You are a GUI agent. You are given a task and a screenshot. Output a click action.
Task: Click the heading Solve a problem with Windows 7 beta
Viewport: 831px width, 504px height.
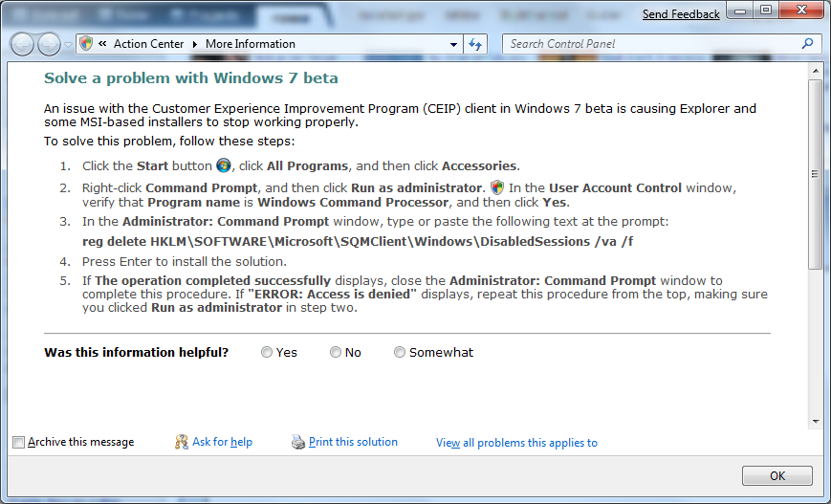[x=191, y=78]
